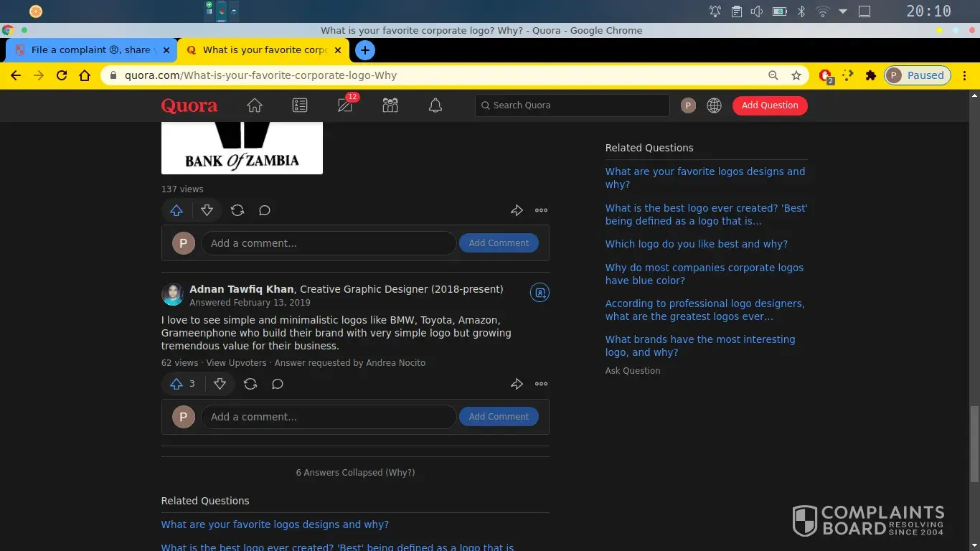This screenshot has width=980, height=551.
Task: Upvote the Bank of Zambia answer
Action: point(176,210)
